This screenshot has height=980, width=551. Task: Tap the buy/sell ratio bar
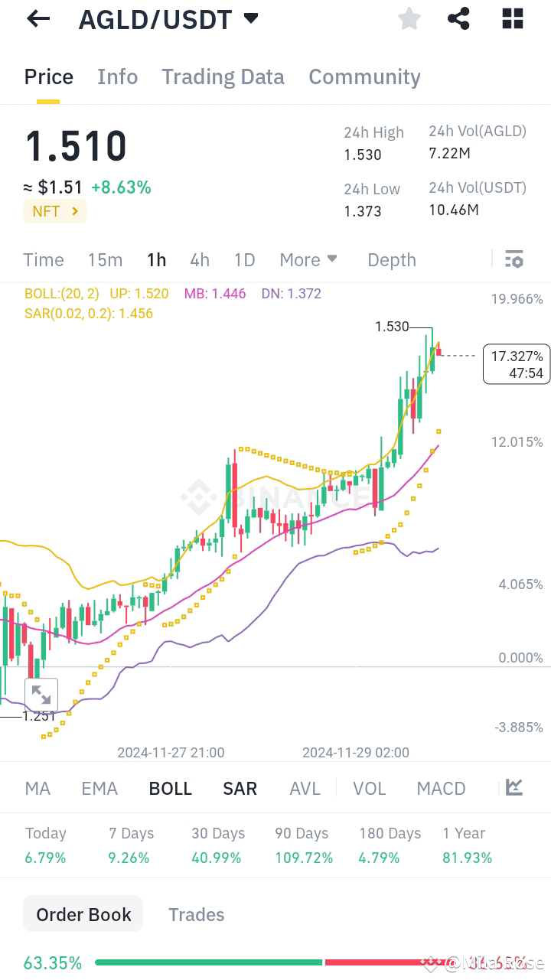point(275,962)
